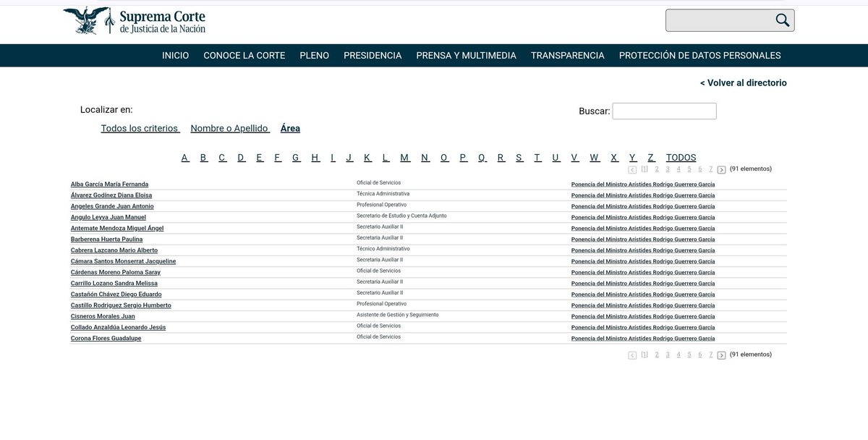
Task: Open Castañón Chávez Diego Eduardo entry
Action: pyautogui.click(x=116, y=295)
